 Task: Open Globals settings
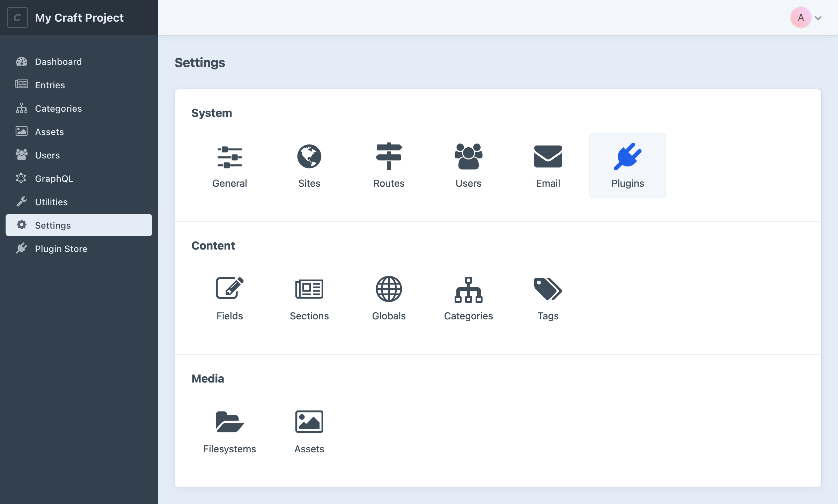click(x=389, y=298)
